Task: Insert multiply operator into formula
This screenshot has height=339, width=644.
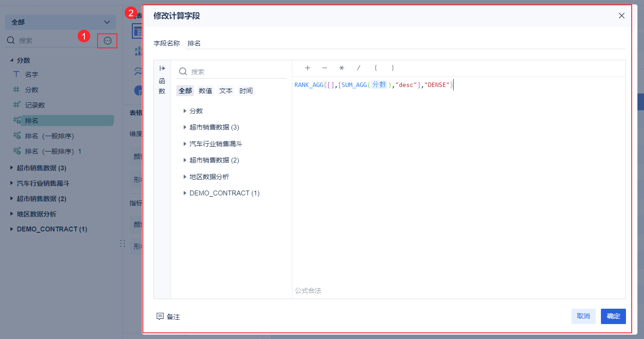Action: [x=342, y=68]
